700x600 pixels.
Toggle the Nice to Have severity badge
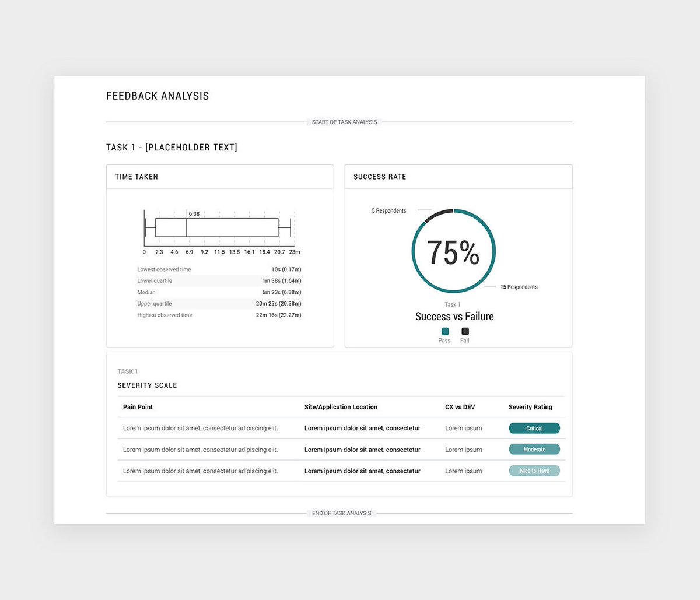coord(534,471)
